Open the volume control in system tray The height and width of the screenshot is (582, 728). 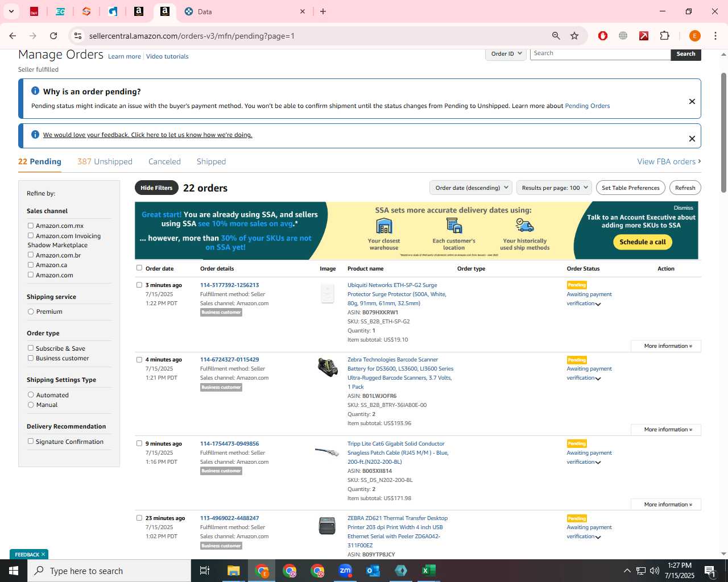coord(655,571)
